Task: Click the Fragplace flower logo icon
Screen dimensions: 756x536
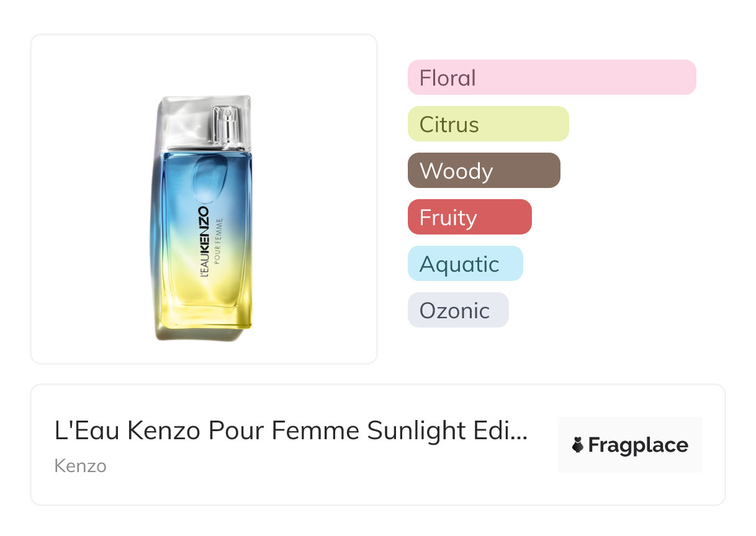Action: click(x=578, y=445)
